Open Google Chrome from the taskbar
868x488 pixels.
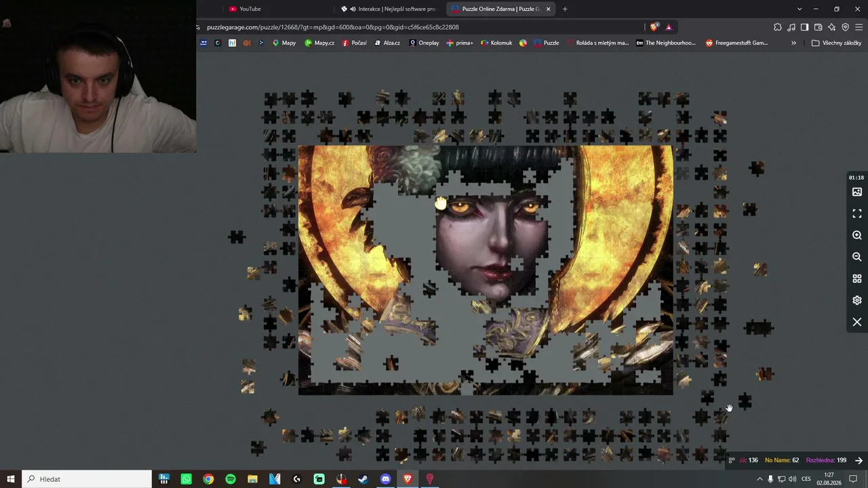click(x=208, y=479)
